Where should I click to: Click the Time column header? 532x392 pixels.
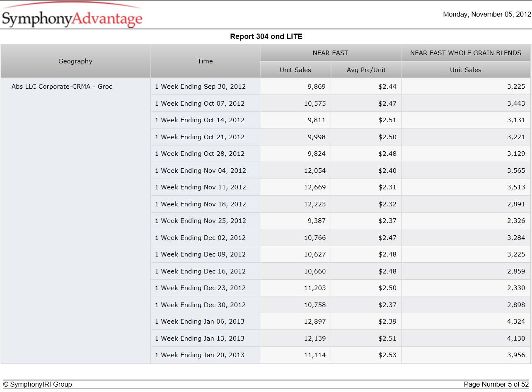[x=205, y=61]
